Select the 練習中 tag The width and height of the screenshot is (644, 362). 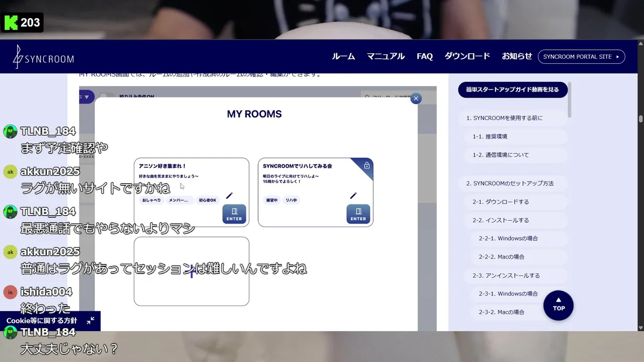click(272, 200)
